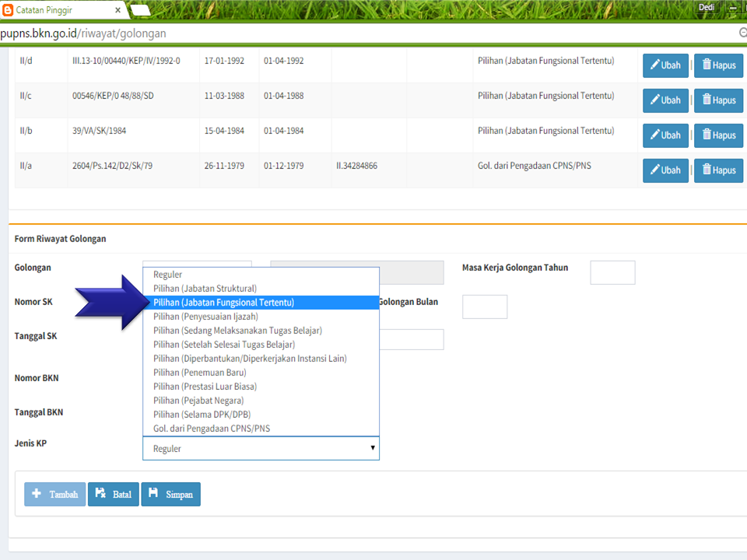Click golongan II/d cell
The height and width of the screenshot is (560, 747).
tap(26, 61)
